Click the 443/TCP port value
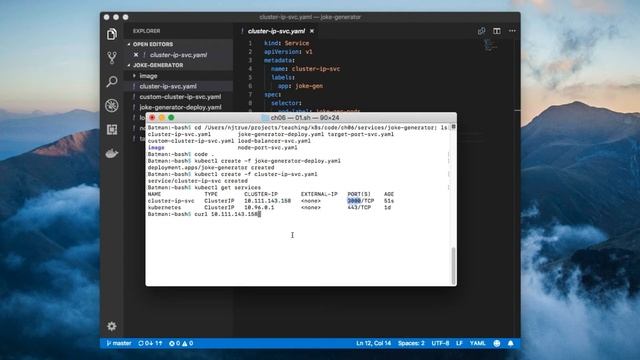Viewport: 640px width, 360px height. 359,207
